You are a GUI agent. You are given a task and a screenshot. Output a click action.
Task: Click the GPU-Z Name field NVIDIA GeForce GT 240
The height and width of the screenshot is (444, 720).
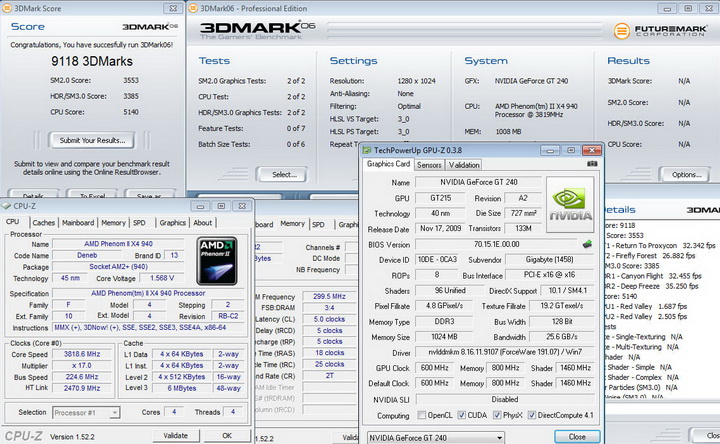click(478, 182)
